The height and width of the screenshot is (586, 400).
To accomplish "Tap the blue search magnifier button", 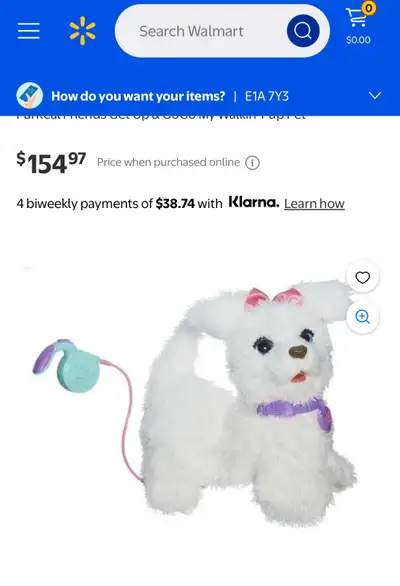I will 303,31.
